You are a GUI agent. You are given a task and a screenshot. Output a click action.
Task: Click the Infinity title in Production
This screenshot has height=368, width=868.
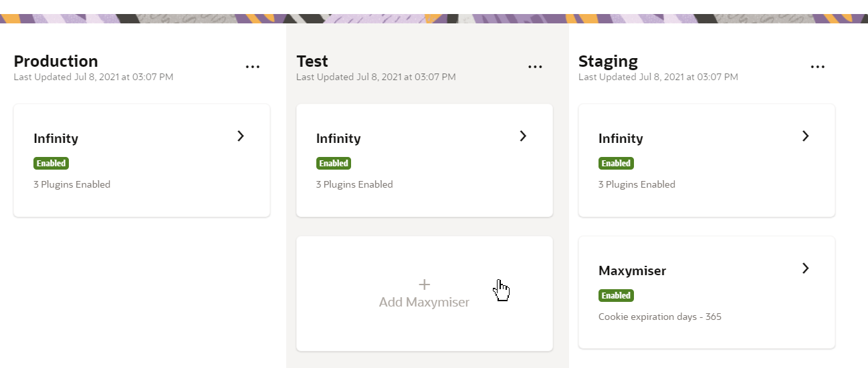56,139
